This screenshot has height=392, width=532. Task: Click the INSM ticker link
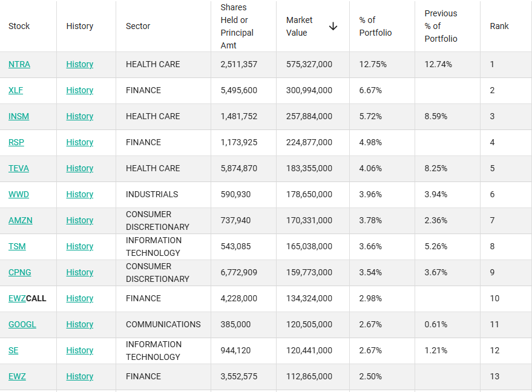point(19,116)
